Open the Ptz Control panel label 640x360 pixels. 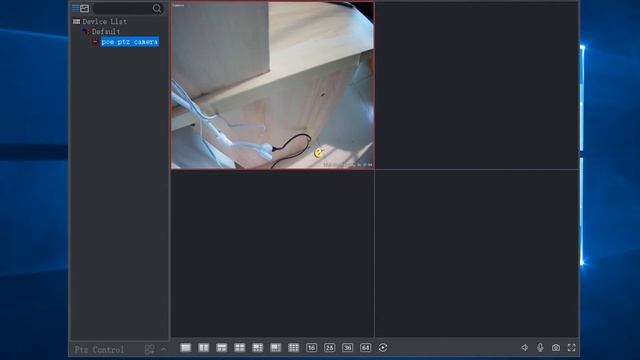click(x=99, y=350)
